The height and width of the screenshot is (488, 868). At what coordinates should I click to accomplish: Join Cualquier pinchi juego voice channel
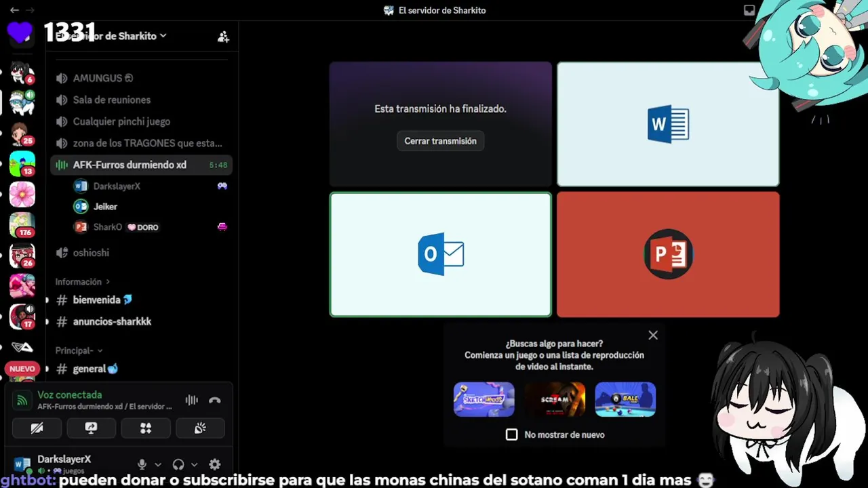pos(140,121)
